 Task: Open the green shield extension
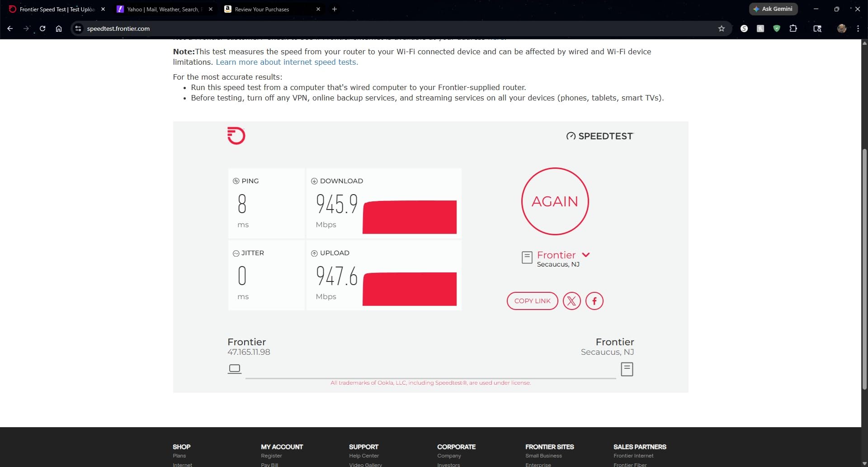click(x=777, y=29)
